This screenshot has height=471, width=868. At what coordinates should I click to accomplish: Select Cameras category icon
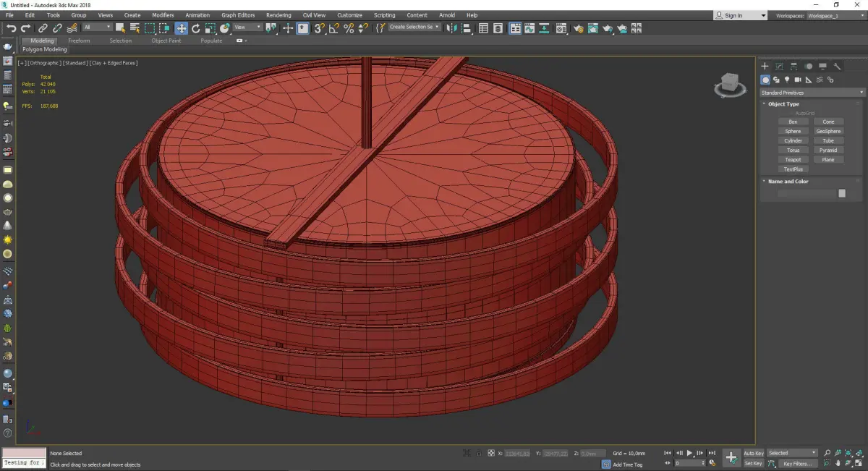pos(798,80)
